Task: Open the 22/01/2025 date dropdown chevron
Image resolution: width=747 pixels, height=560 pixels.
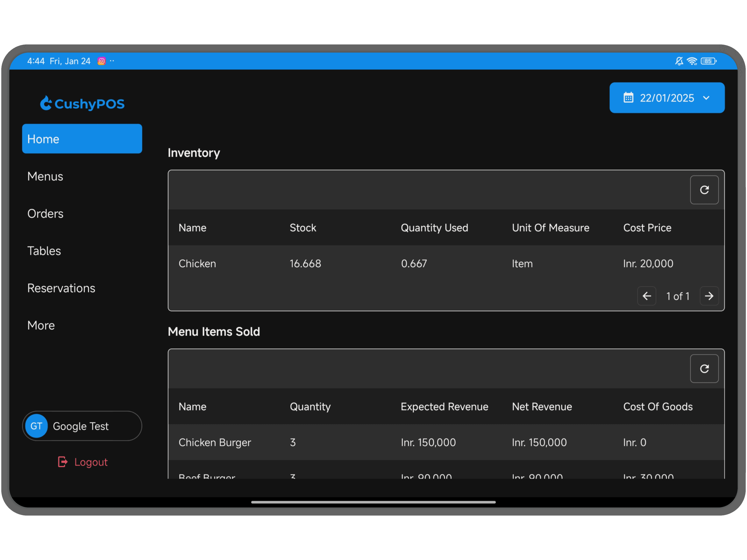Action: (706, 98)
